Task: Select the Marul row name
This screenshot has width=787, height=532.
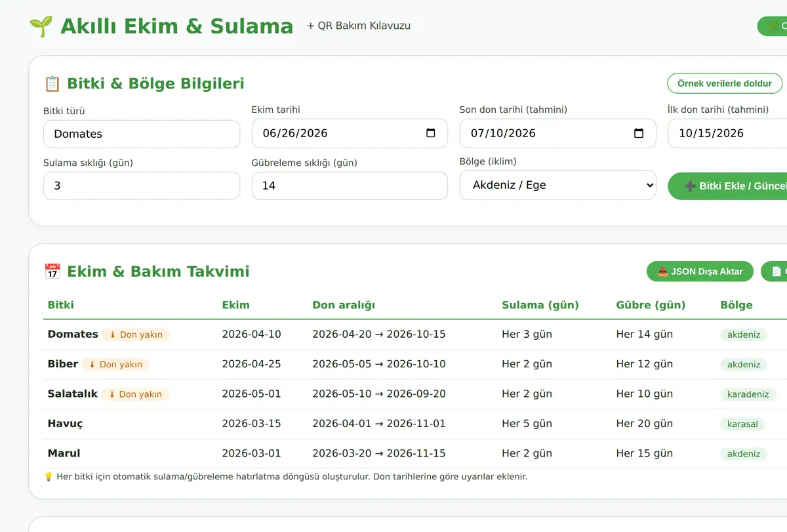Action: click(64, 453)
